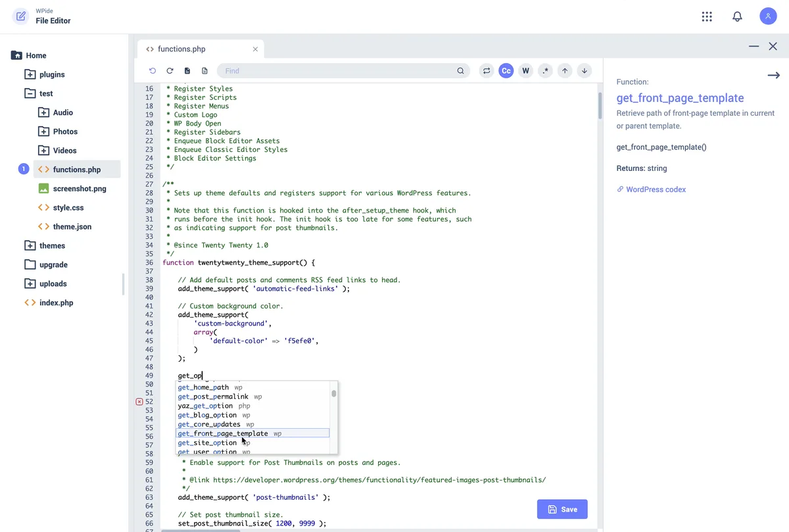789x532 pixels.
Task: Click the 'automatic-feed-links' string on line 39
Action: [x=296, y=289]
